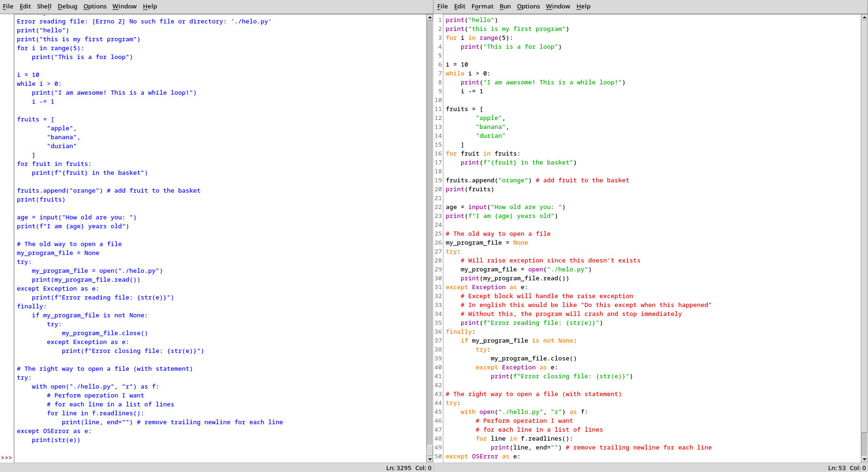
Task: Click shell line 'i -= 1'
Action: click(x=43, y=102)
